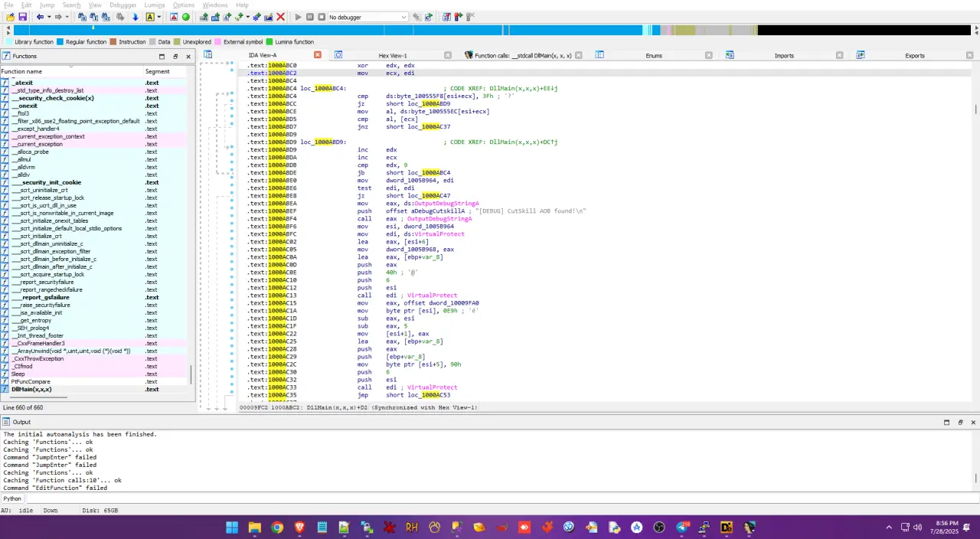Expand the back-arrow history dropdown

(49, 17)
